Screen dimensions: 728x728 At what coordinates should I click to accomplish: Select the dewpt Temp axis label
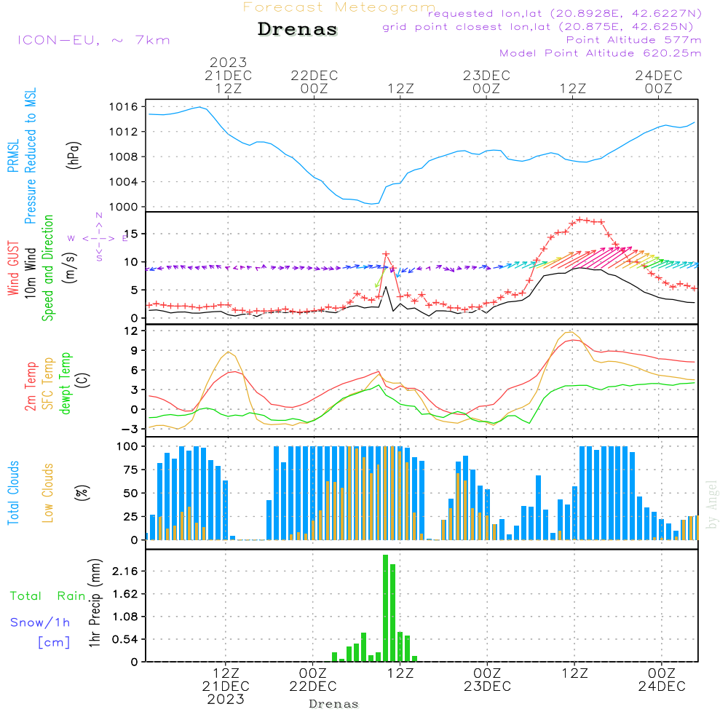(66, 384)
